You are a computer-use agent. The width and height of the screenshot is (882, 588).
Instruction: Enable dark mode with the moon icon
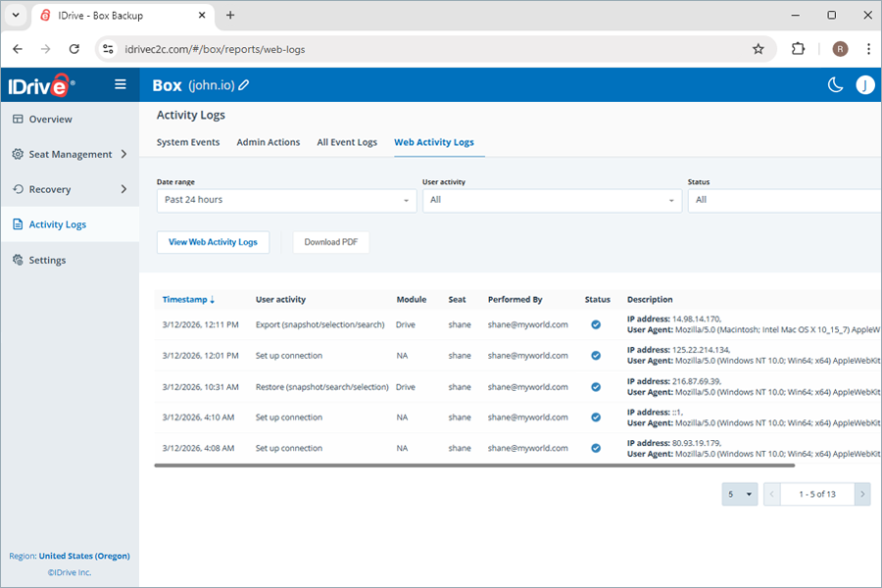click(x=835, y=85)
